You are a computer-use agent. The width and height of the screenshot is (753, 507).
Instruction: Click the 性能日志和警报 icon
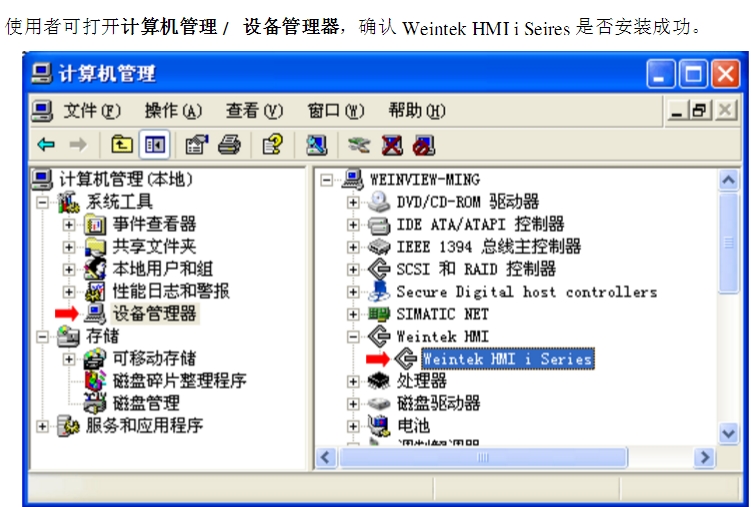click(x=95, y=291)
